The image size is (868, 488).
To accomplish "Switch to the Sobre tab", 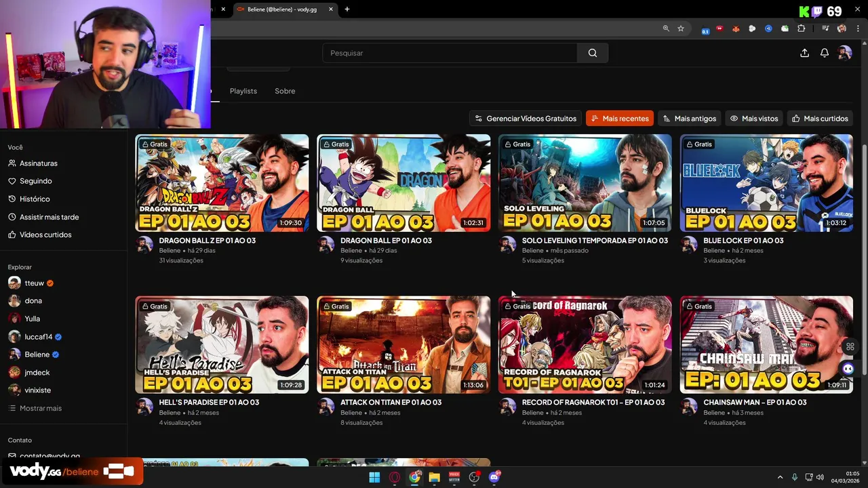I will pyautogui.click(x=285, y=91).
